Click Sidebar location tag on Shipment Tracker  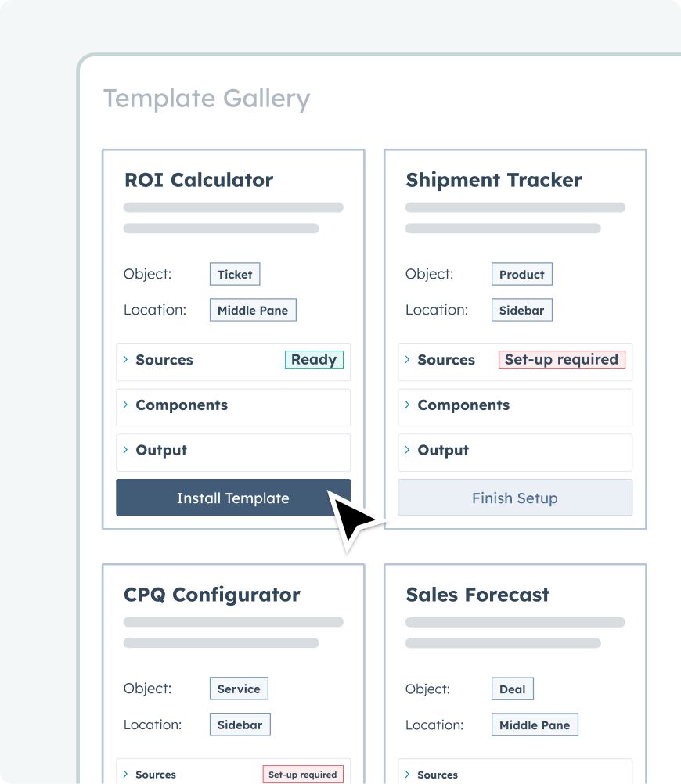tap(521, 311)
